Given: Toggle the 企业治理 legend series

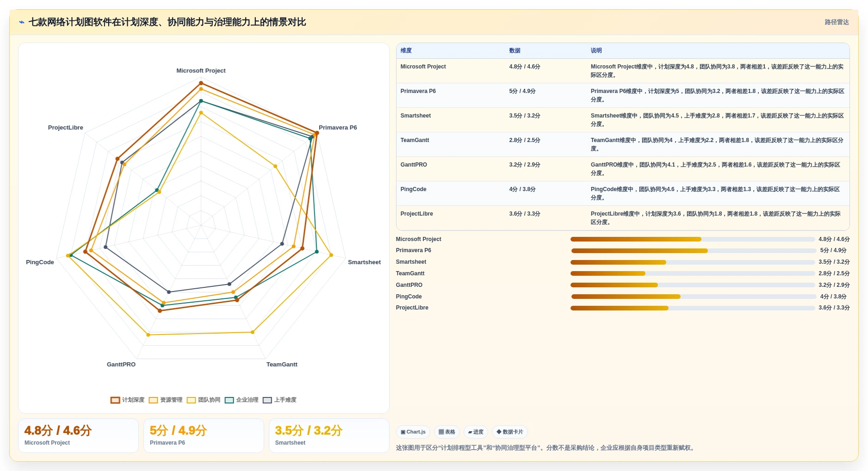Looking at the screenshot, I should point(242,400).
